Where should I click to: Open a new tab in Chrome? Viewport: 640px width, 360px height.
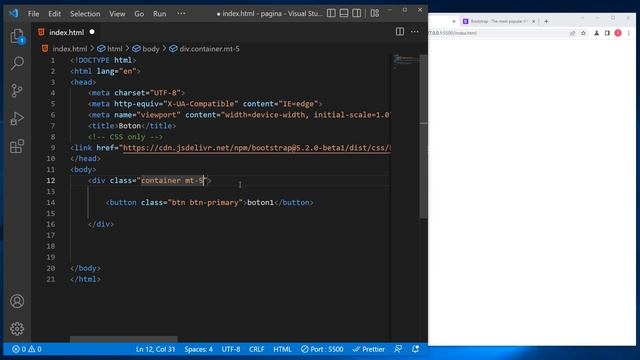click(x=546, y=21)
